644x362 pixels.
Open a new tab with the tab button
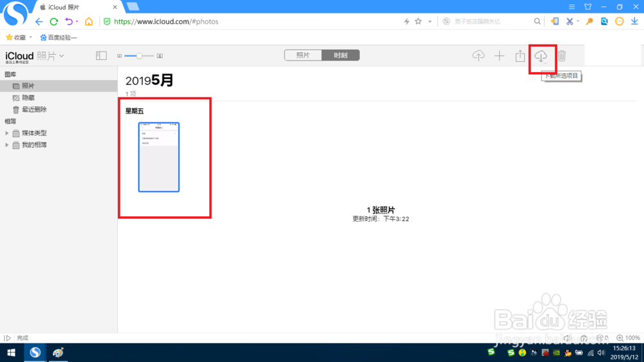[133, 6]
